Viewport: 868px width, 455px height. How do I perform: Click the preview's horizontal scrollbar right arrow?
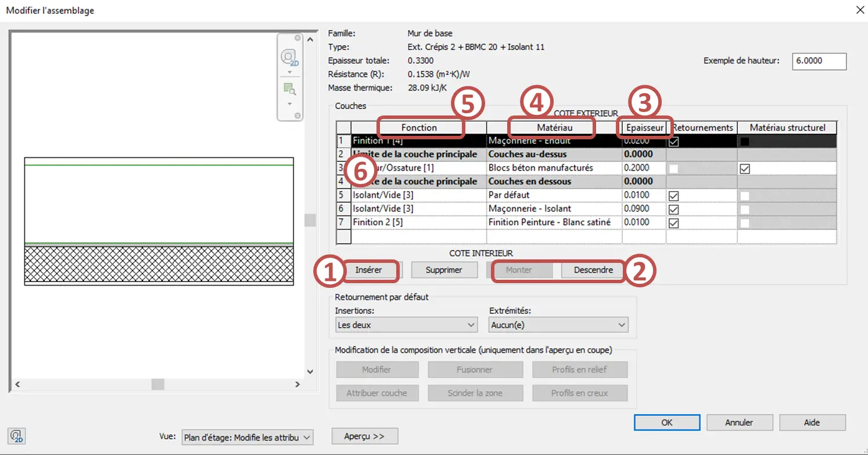(297, 384)
